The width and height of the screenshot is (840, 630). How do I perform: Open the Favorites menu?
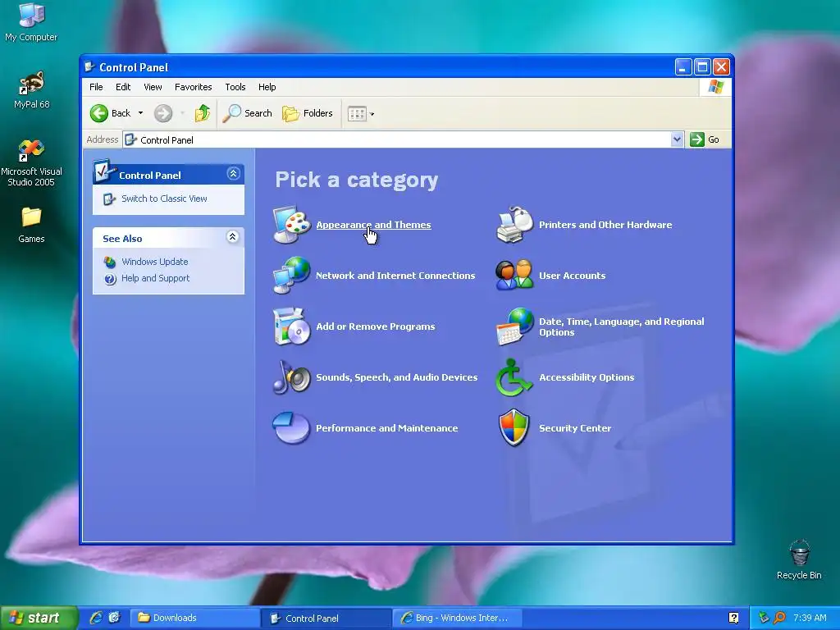click(194, 87)
